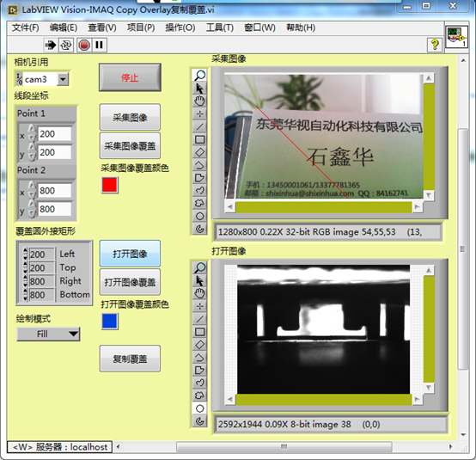This screenshot has height=460, width=476.
Task: Increment Point 1 x value
Action: pos(32,129)
